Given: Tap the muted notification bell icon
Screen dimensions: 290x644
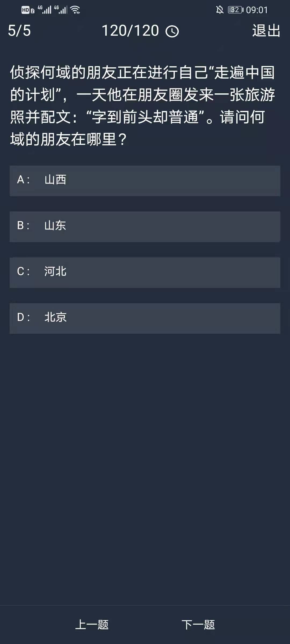Looking at the screenshot, I should [220, 10].
